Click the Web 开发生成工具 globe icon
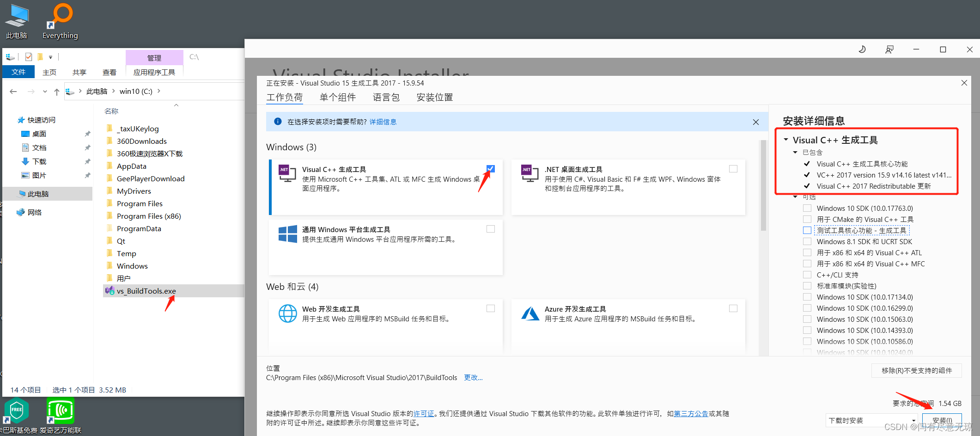The image size is (980, 436). tap(287, 313)
